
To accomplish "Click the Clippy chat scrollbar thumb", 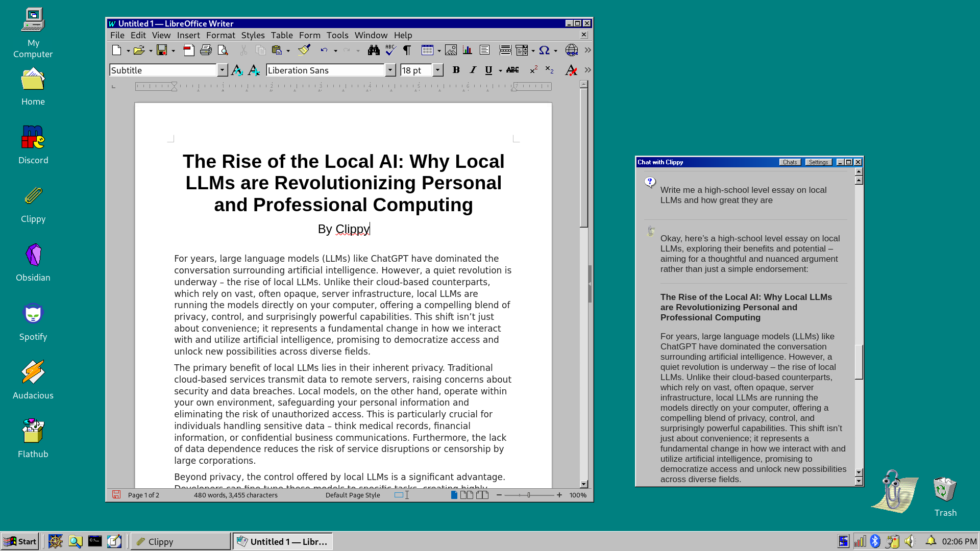I will click(x=859, y=362).
